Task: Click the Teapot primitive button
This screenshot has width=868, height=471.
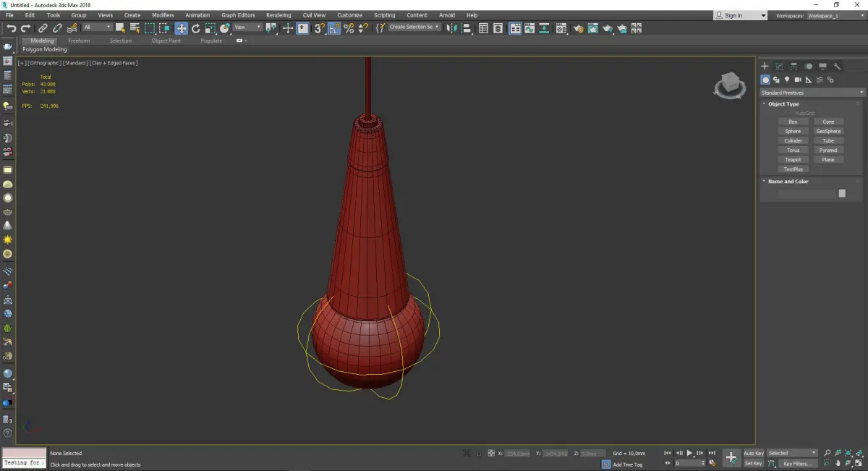Action: point(793,160)
